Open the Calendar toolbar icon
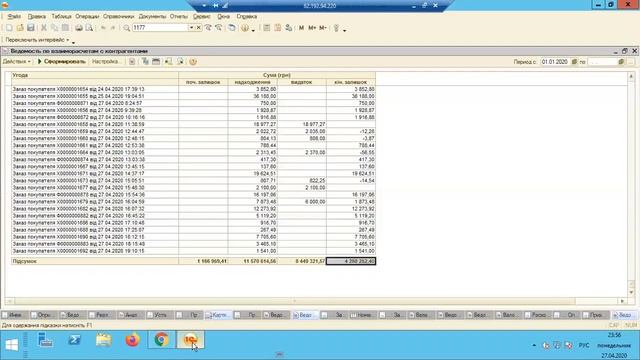Viewport: 640px width, 360px height. (278, 28)
